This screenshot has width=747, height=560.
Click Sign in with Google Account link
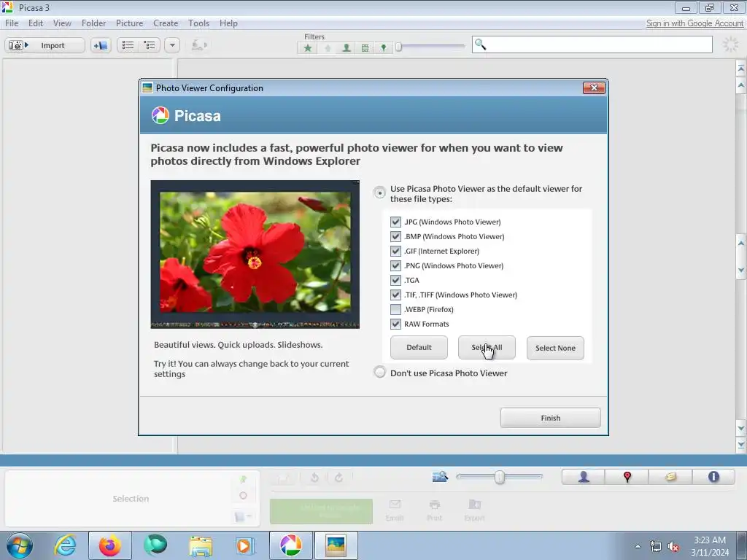pos(694,23)
